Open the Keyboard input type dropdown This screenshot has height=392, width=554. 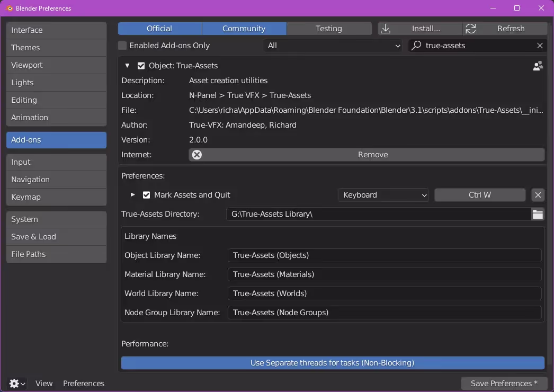[383, 195]
